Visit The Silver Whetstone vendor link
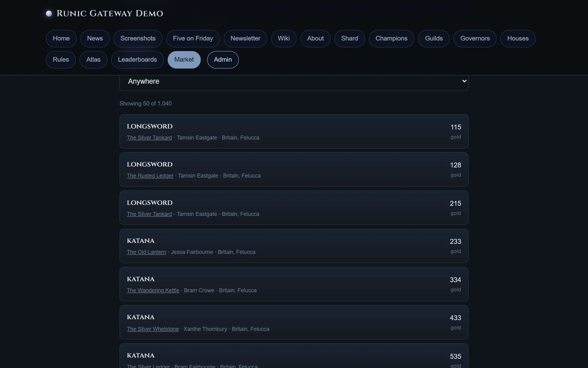 153,329
